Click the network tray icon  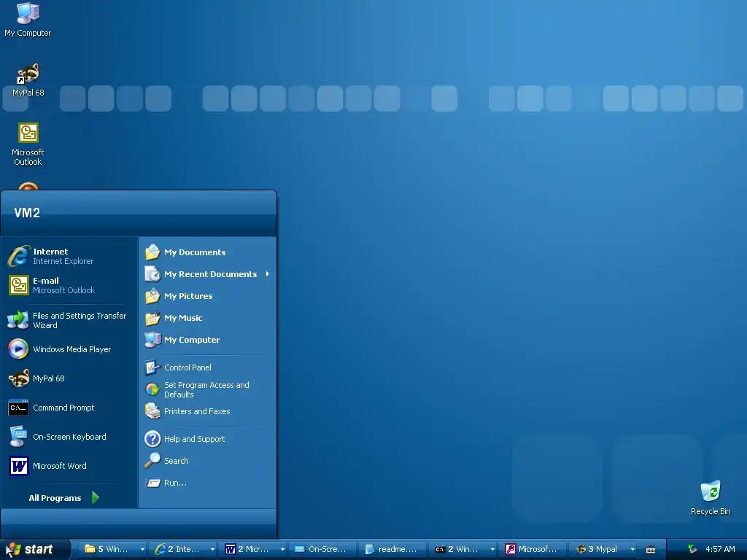(692, 549)
